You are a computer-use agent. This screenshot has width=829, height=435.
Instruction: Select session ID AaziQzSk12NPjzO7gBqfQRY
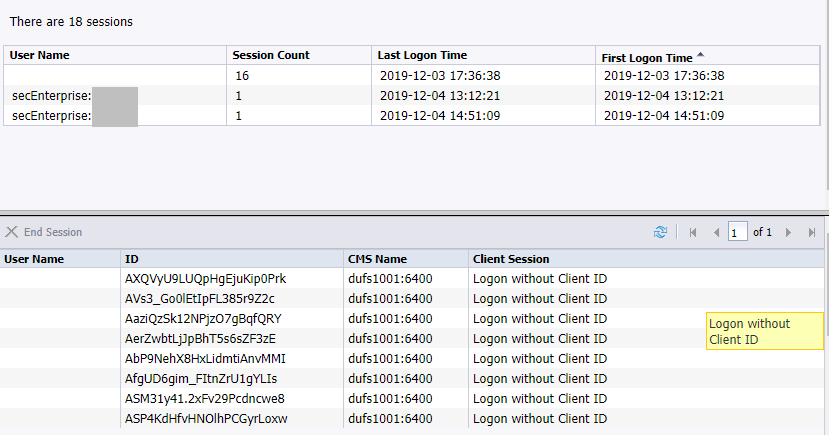pos(203,319)
